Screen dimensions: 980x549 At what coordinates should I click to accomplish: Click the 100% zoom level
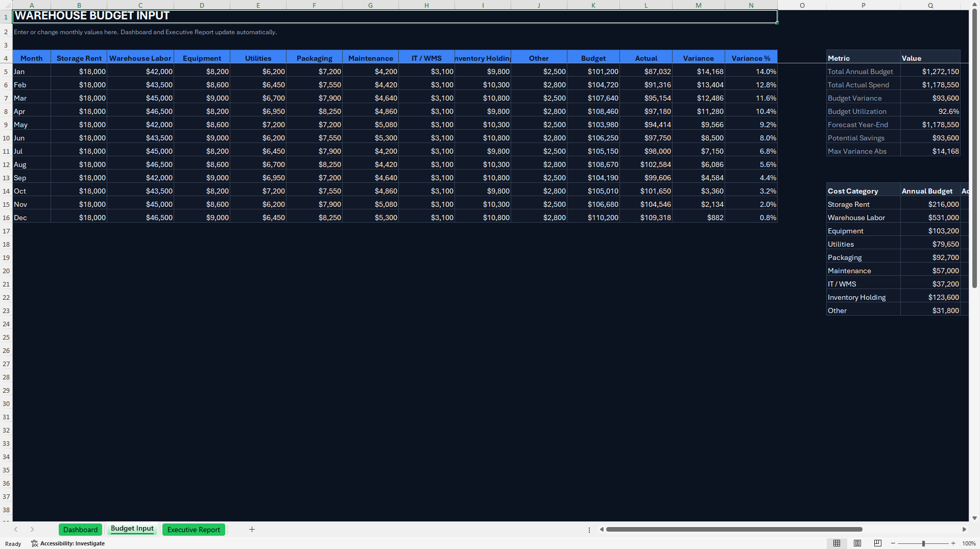(x=969, y=543)
